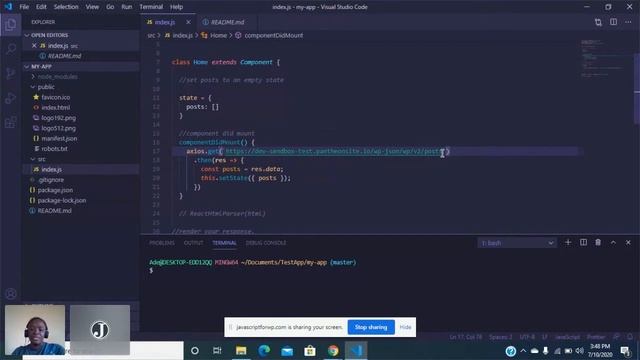640x360 pixels.
Task: Split the terminal panel
Action: (x=583, y=242)
